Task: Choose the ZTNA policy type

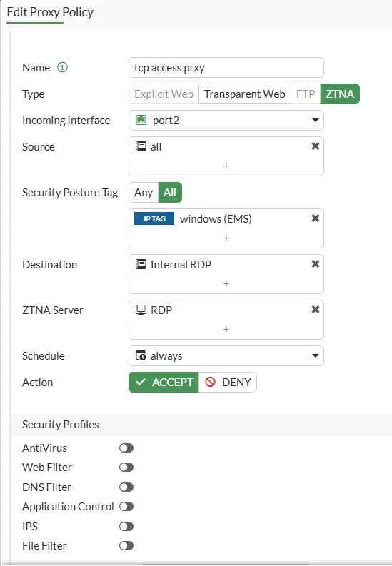Action: pos(340,94)
